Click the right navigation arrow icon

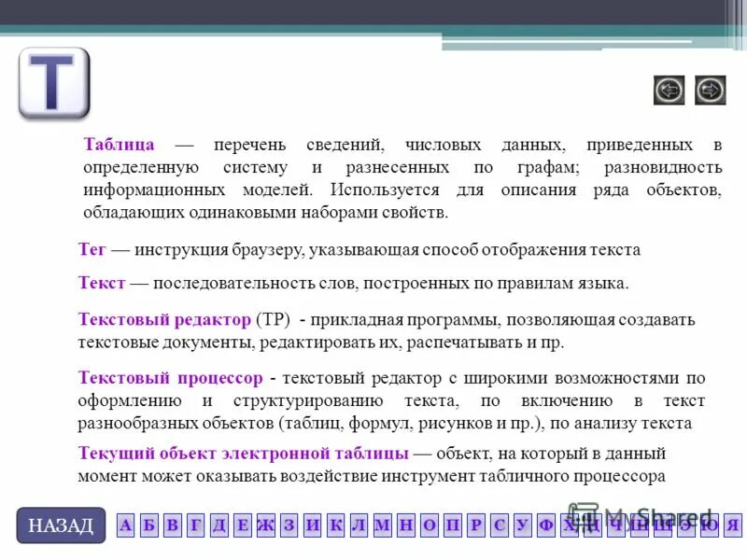[x=712, y=89]
